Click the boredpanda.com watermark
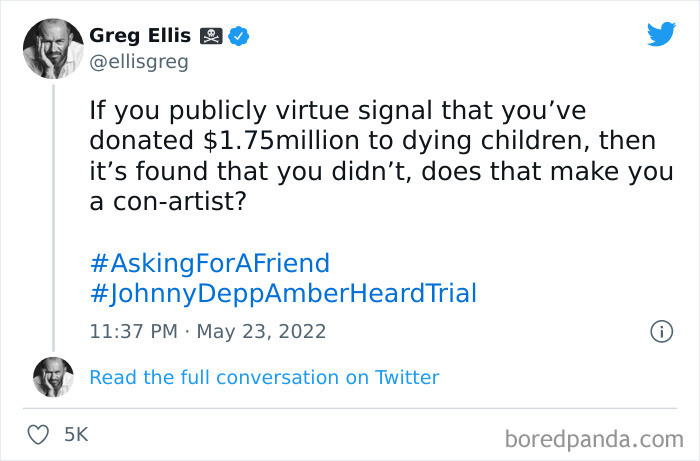Screen dimensions: 700x461 pyautogui.click(x=592, y=438)
